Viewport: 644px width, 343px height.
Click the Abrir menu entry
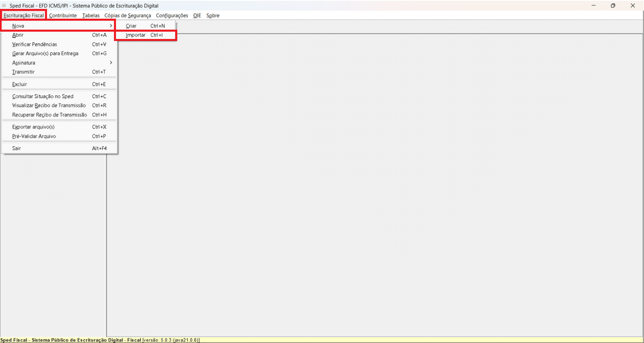tap(59, 35)
